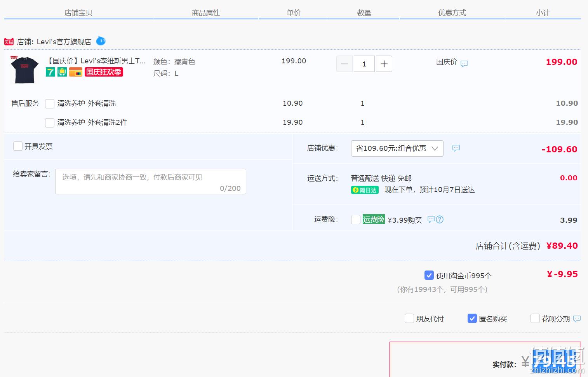
Task: Click the 店铺宝贝 column header
Action: point(78,13)
